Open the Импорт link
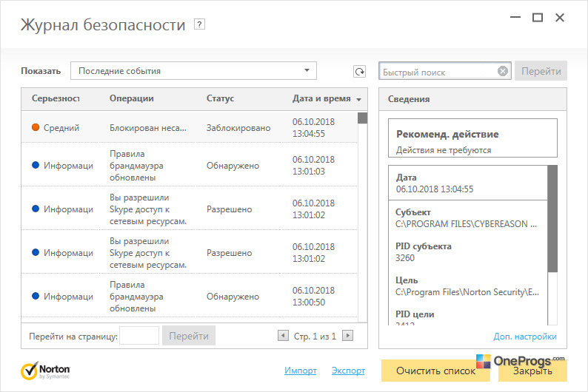 (x=301, y=371)
